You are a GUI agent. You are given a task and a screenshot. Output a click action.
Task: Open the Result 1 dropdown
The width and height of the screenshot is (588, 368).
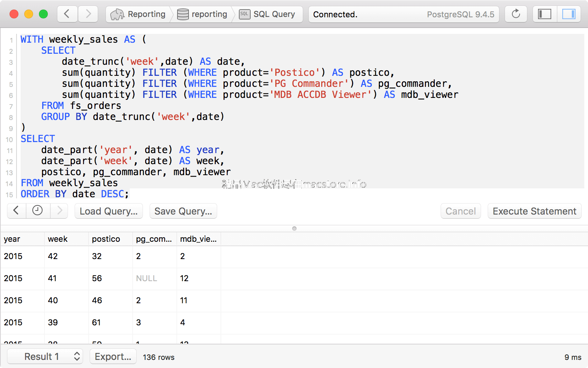(45, 357)
